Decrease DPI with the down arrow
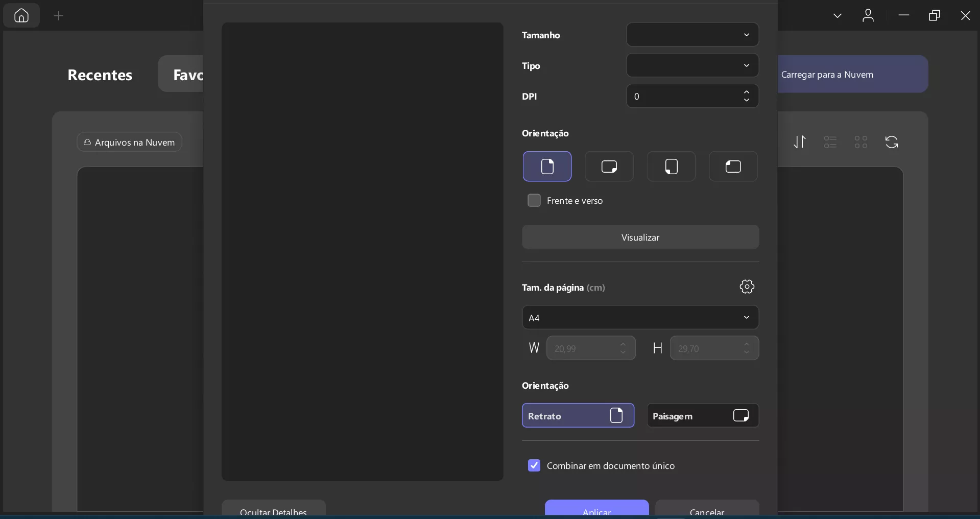 point(747,100)
